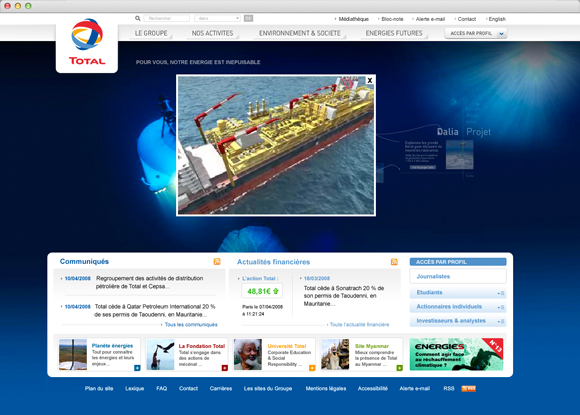Click the search magnifier icon
The width and height of the screenshot is (580, 415).
point(138,18)
